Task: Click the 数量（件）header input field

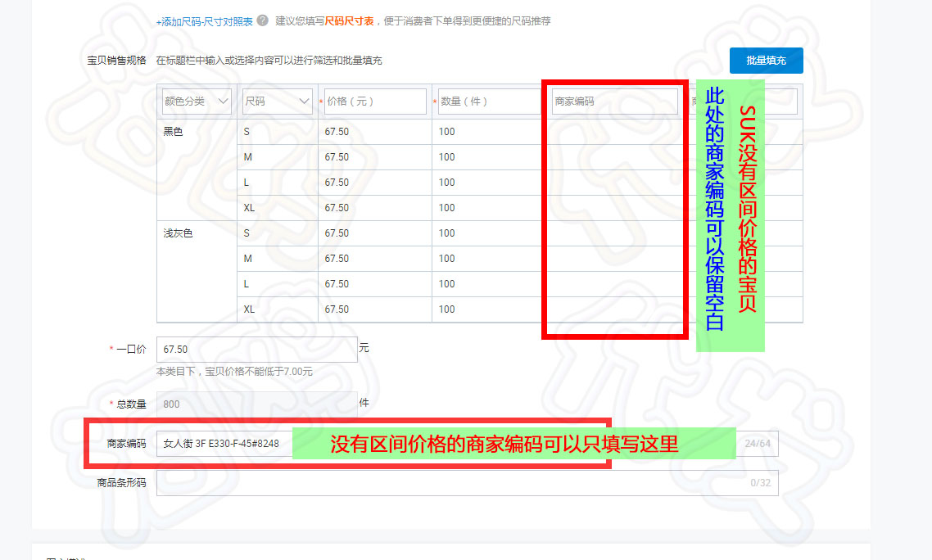Action: point(489,102)
